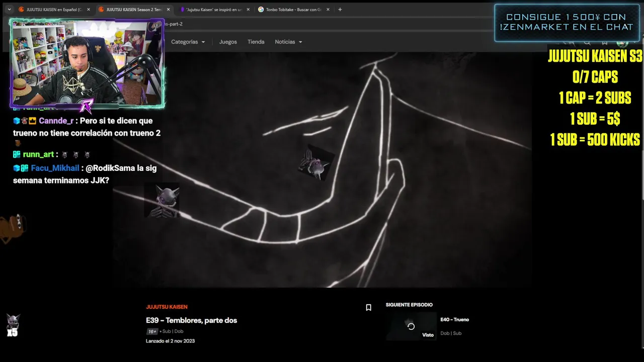Open the Juegos menu item
Image resolution: width=644 pixels, height=362 pixels.
pyautogui.click(x=228, y=42)
